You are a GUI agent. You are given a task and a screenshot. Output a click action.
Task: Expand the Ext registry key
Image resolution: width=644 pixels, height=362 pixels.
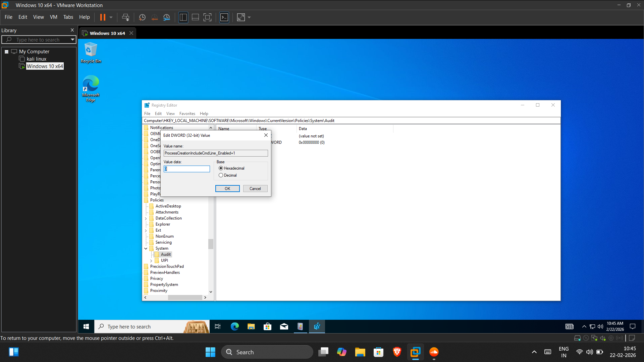click(146, 231)
